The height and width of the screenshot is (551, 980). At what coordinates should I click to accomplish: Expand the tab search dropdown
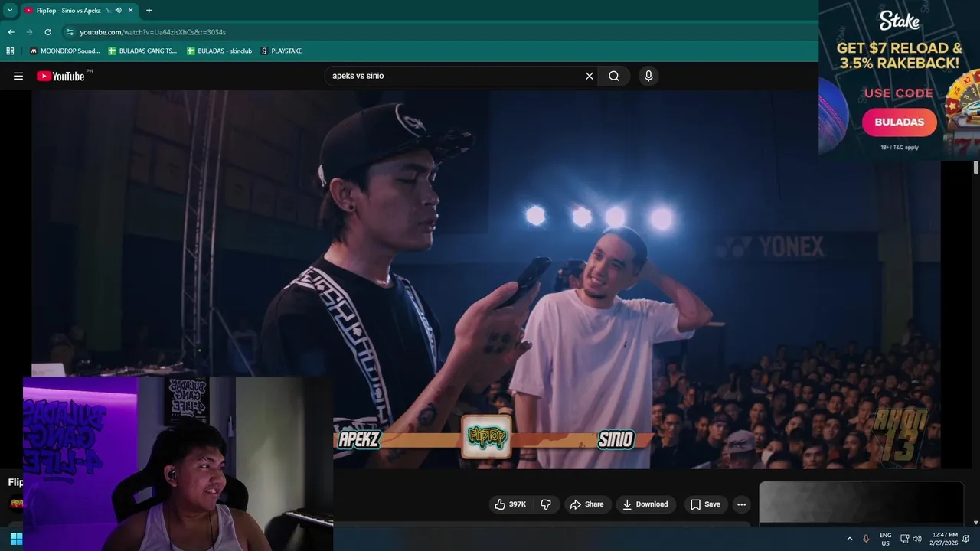(x=10, y=11)
